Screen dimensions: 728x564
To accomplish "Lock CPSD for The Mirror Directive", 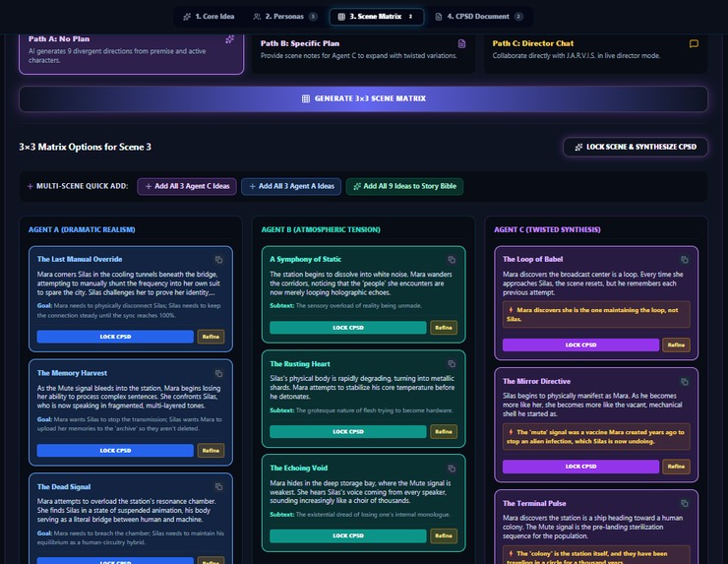I will [580, 467].
